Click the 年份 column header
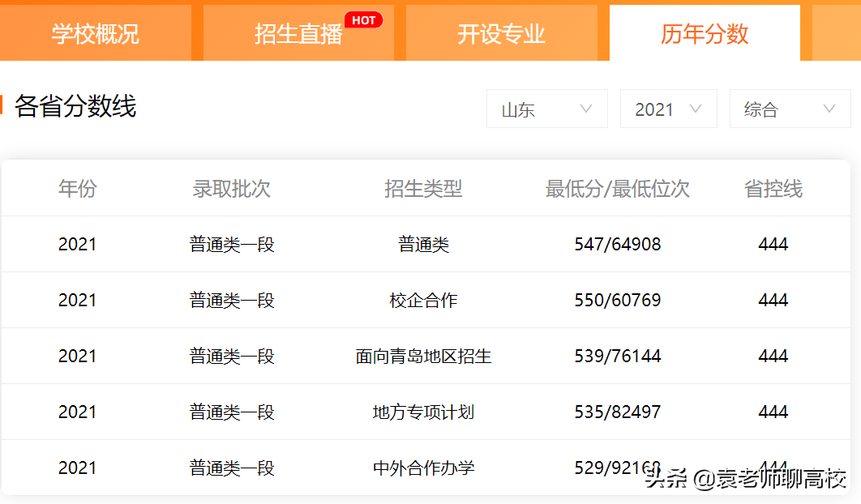 [x=77, y=187]
